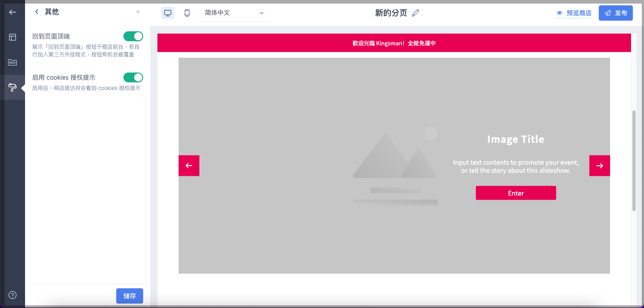Screen dimensions: 644x308
Task: Click the cookies 授权提示 description text
Action: tap(86, 88)
